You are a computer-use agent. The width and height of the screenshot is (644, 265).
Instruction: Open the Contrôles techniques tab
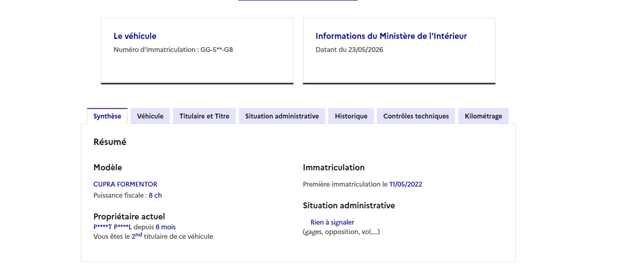click(416, 116)
